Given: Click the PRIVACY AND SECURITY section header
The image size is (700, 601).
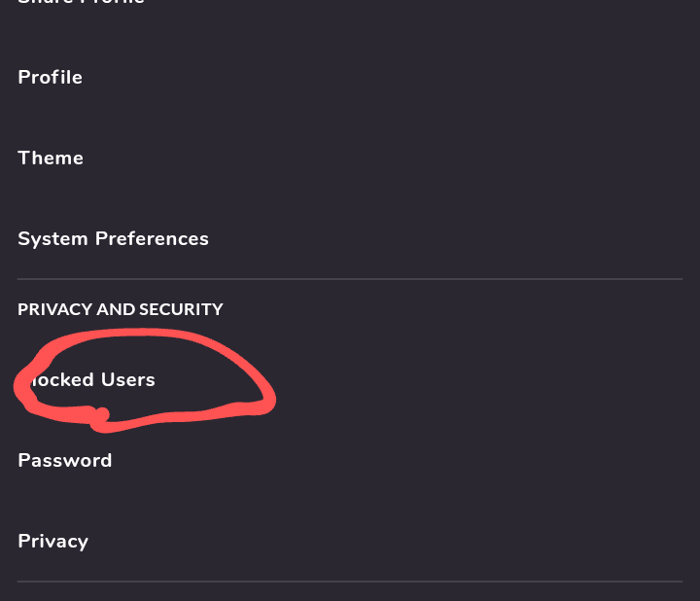Looking at the screenshot, I should click(121, 309).
